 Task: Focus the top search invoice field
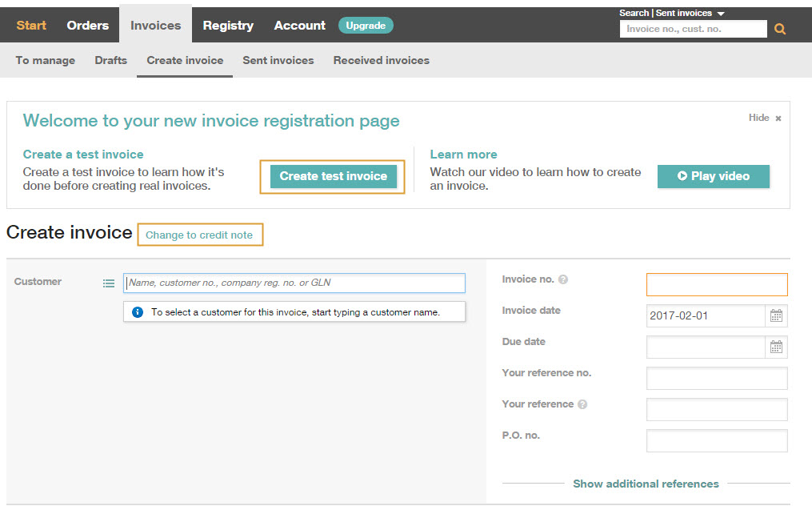point(693,29)
